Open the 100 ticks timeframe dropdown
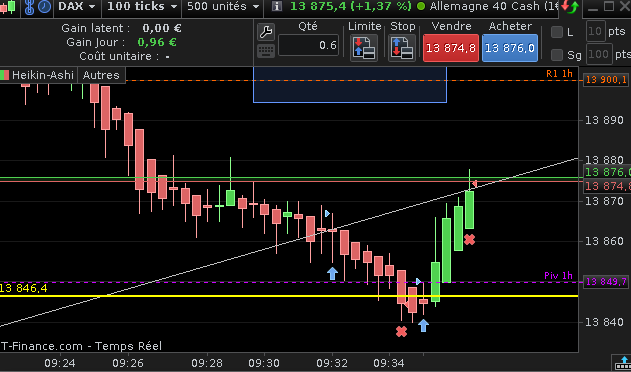631x372 pixels. pyautogui.click(x=142, y=6)
